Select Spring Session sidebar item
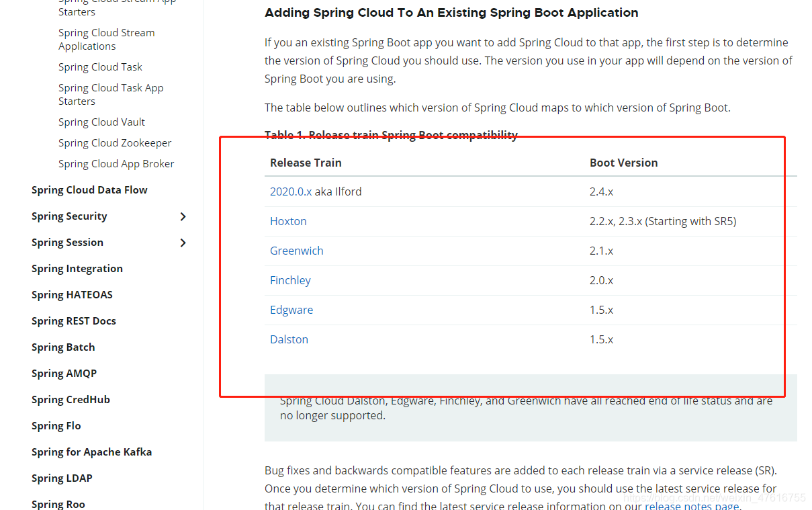 click(x=67, y=243)
